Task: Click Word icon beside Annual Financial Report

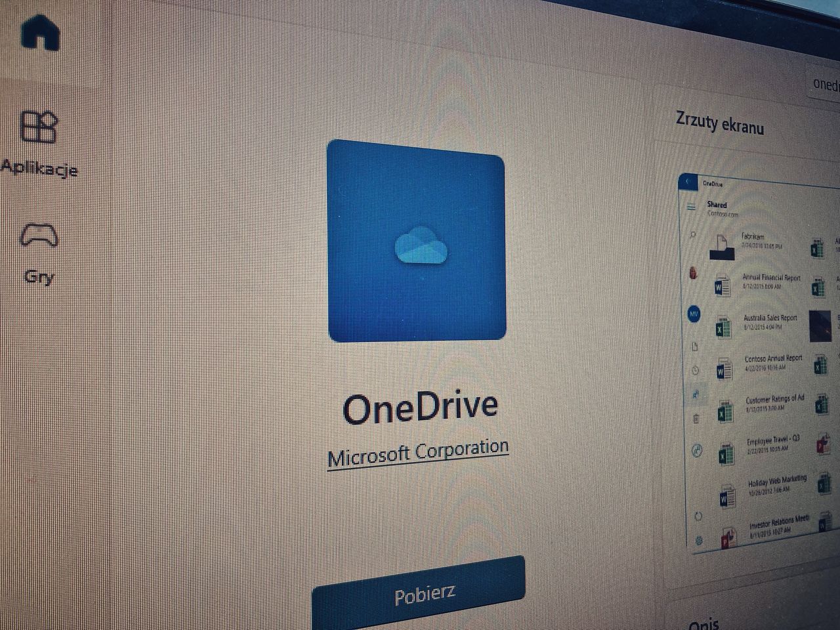Action: coord(722,287)
